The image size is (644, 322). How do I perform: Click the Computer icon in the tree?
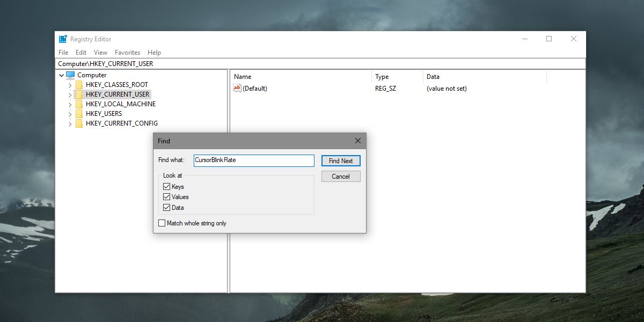click(x=70, y=75)
